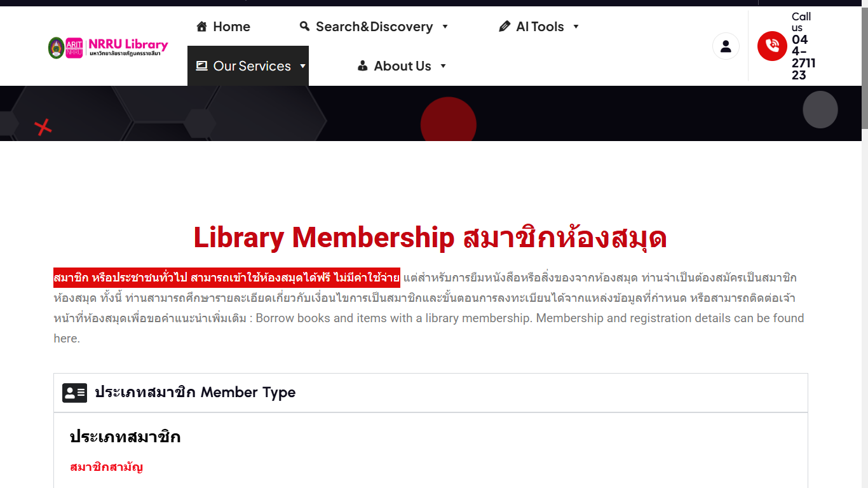Viewport: 868px width, 488px height.
Task: Click the round university emblem logo
Action: tap(56, 48)
